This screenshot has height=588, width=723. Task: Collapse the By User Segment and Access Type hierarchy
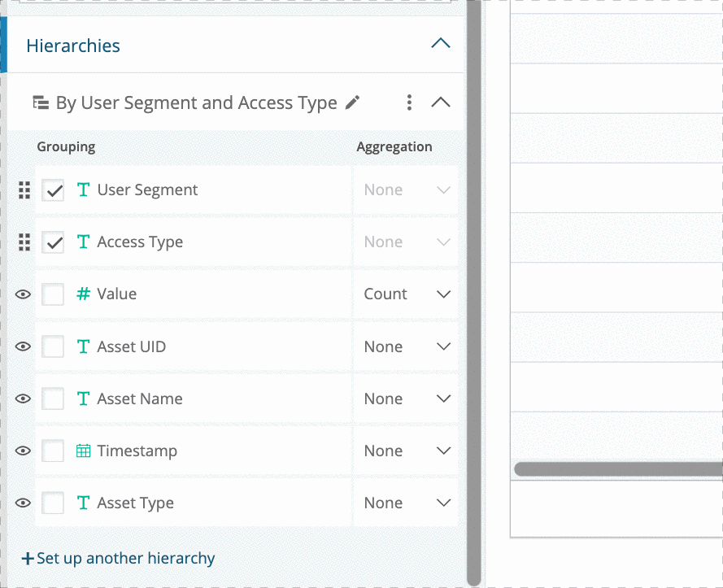pos(440,102)
